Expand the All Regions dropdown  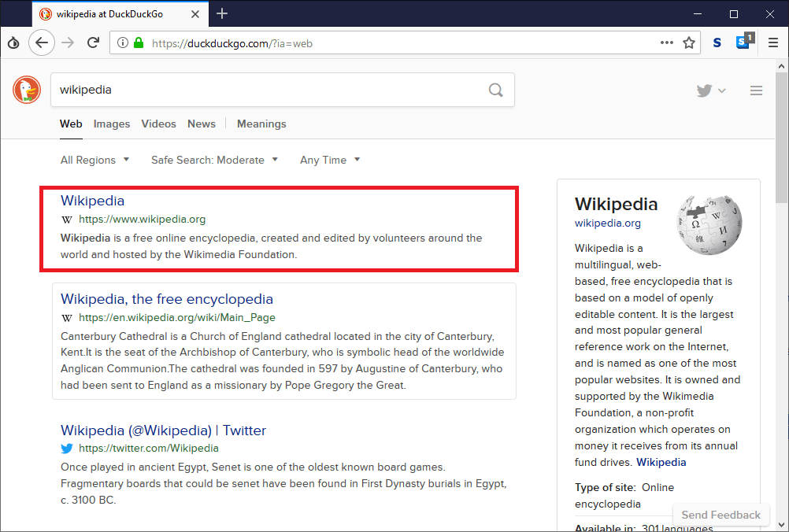click(94, 160)
